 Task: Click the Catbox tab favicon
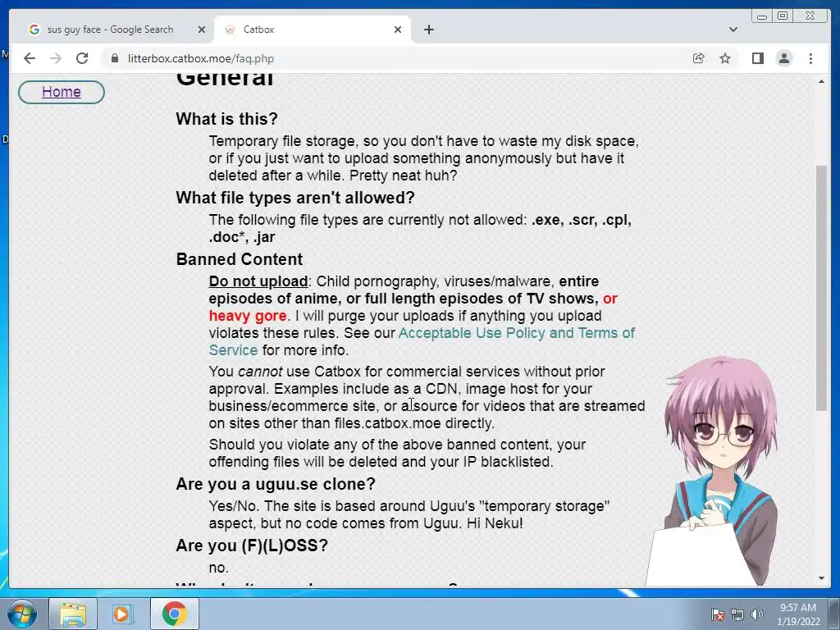click(x=231, y=30)
